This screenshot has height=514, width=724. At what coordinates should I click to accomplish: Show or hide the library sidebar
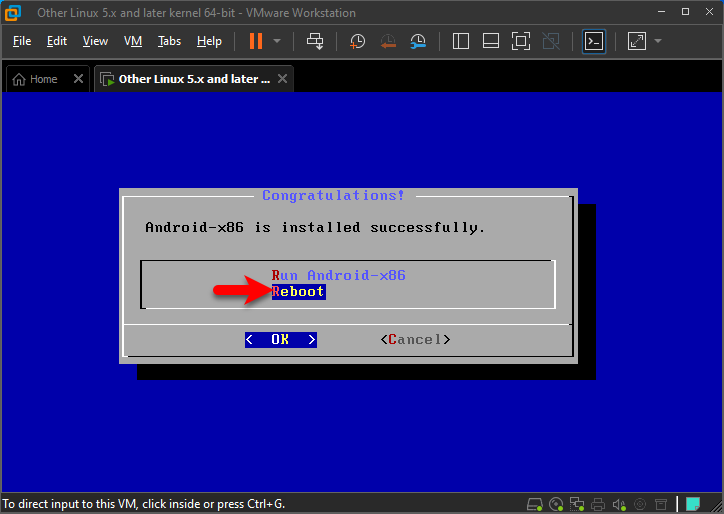click(x=460, y=41)
